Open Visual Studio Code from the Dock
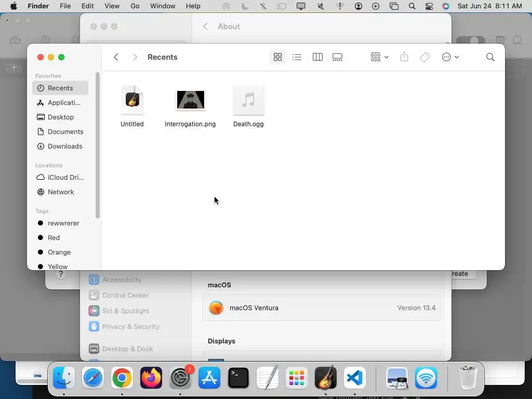 (354, 378)
